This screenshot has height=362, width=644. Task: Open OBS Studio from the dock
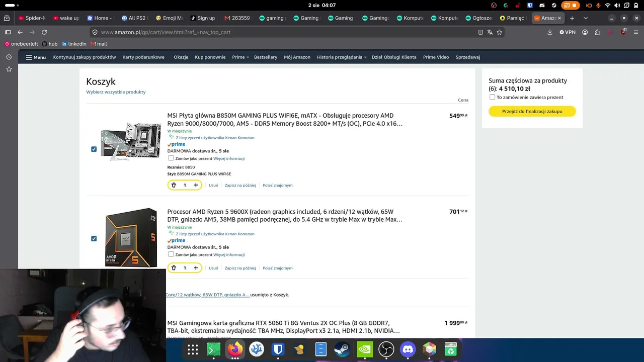coord(386,349)
